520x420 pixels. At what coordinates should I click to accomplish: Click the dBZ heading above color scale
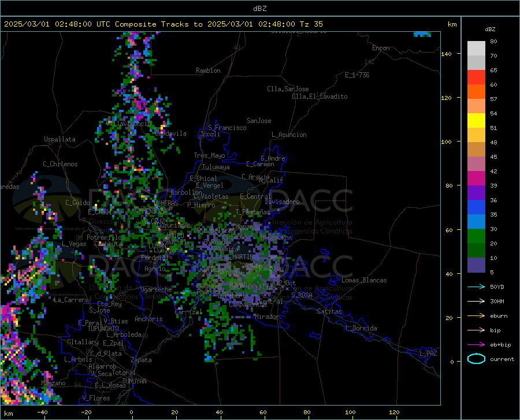point(490,29)
